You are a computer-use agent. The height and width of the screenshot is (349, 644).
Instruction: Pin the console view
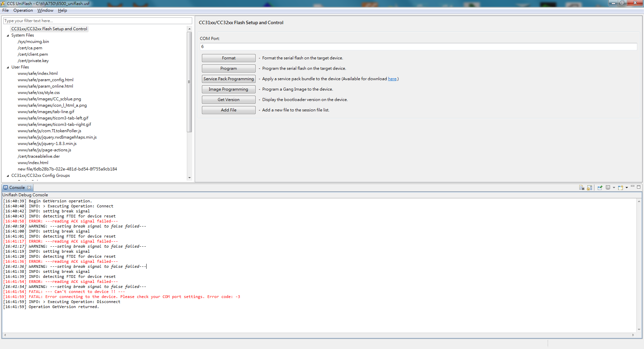(x=600, y=188)
